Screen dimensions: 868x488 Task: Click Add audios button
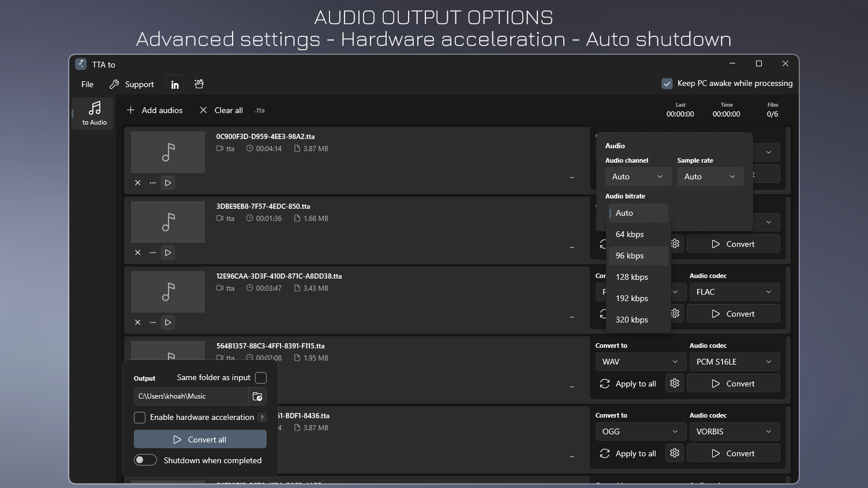pos(155,110)
